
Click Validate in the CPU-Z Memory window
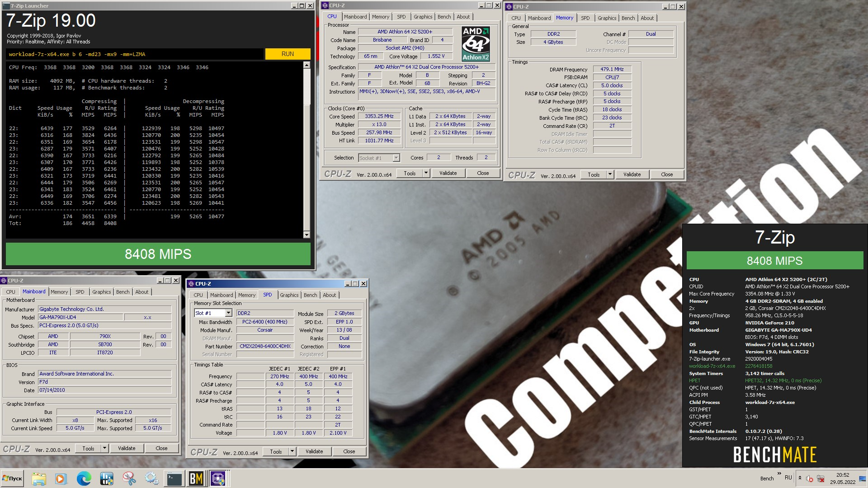[x=632, y=174]
